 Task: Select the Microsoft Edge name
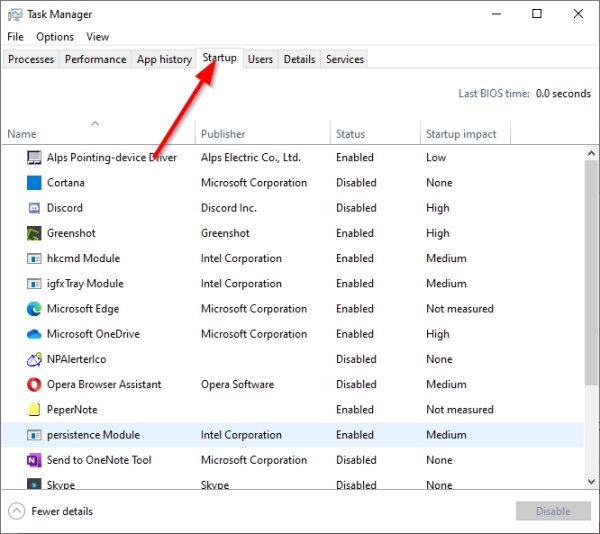pyautogui.click(x=83, y=309)
